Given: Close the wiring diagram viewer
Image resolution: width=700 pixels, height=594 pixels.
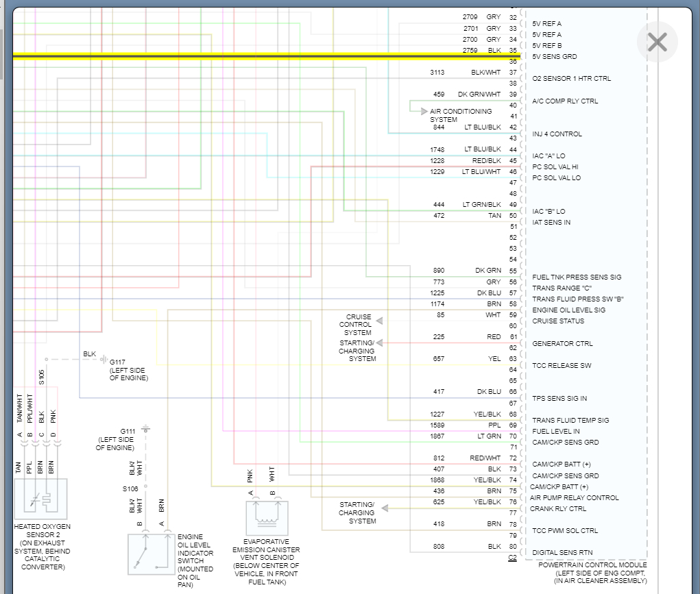Looking at the screenshot, I should pos(657,42).
